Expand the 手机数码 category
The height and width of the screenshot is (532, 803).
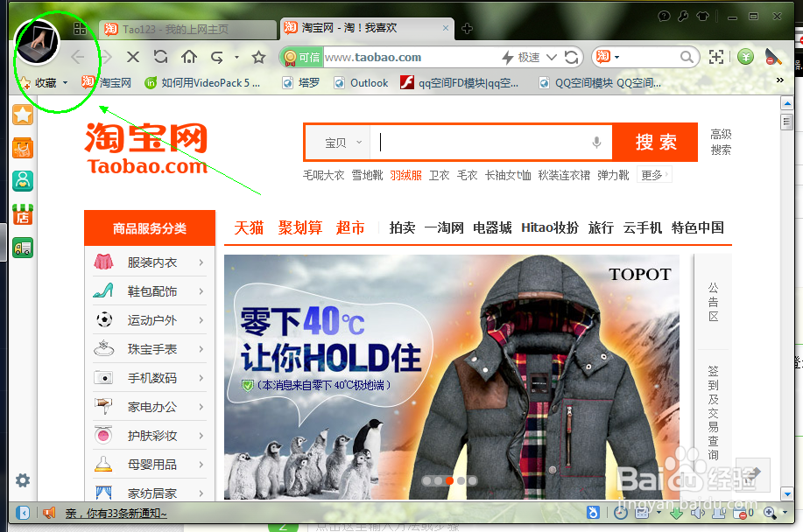click(150, 378)
